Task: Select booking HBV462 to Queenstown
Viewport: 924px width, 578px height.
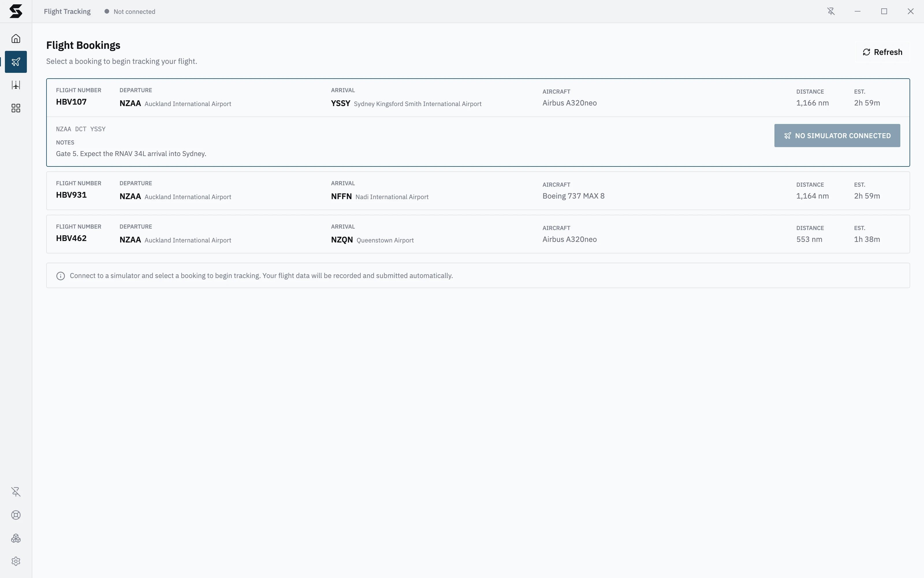Action: (x=478, y=234)
